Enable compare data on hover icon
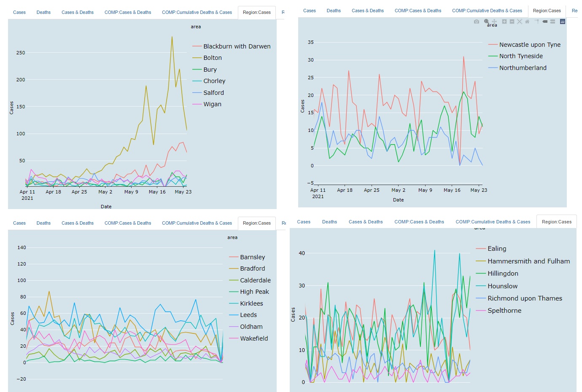 coord(552,21)
